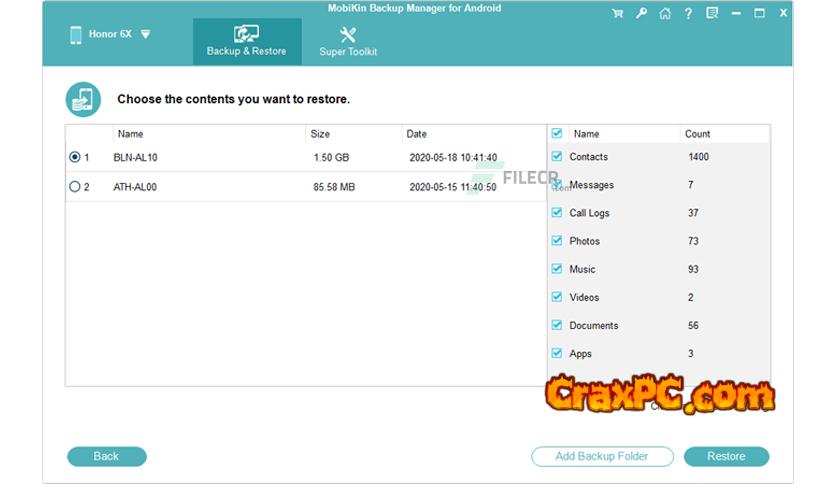Click the Restore button
Image resolution: width=836 pixels, height=484 pixels.
tap(726, 456)
